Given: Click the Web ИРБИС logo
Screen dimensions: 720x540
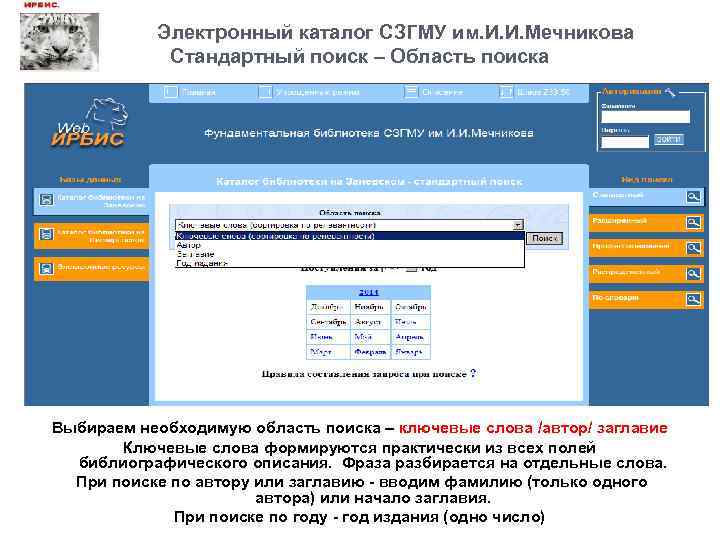Looking at the screenshot, I should click(88, 123).
